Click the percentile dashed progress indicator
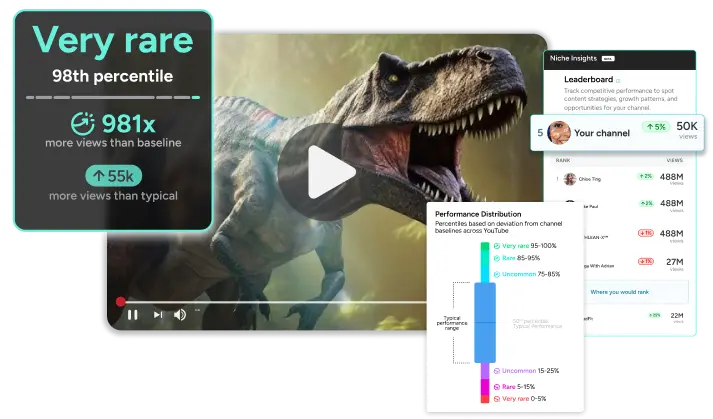Viewport: 713px width, 419px height. (x=112, y=98)
